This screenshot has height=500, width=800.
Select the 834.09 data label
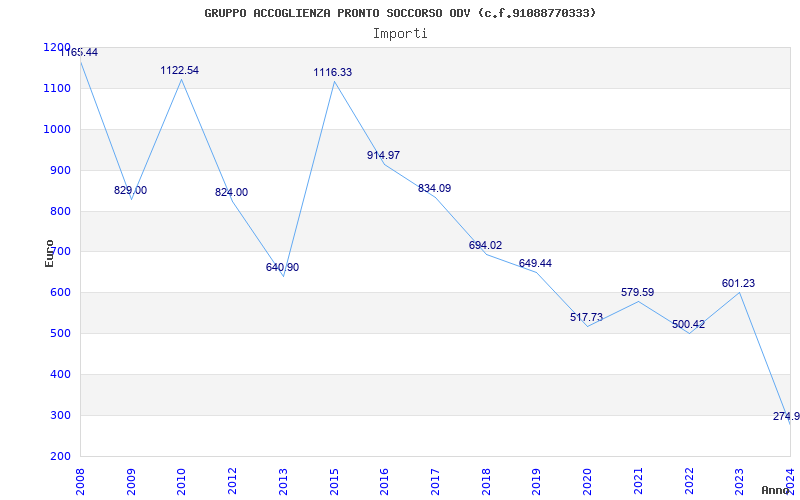(x=434, y=188)
